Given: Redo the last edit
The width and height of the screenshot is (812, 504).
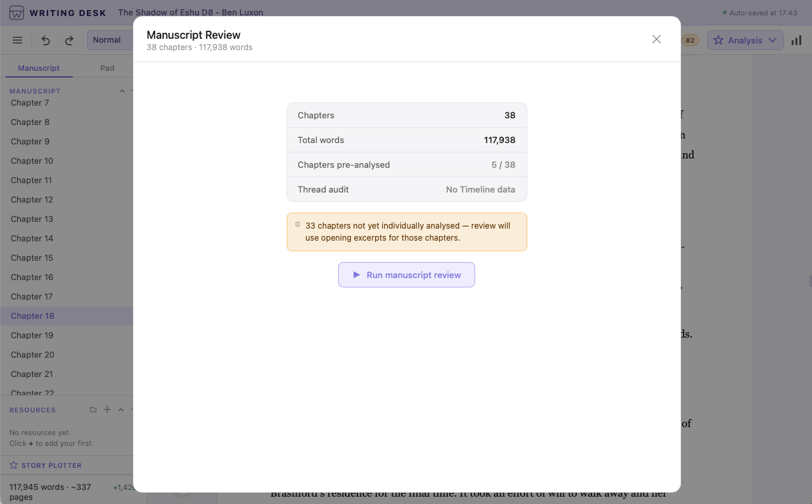Looking at the screenshot, I should pyautogui.click(x=69, y=40).
